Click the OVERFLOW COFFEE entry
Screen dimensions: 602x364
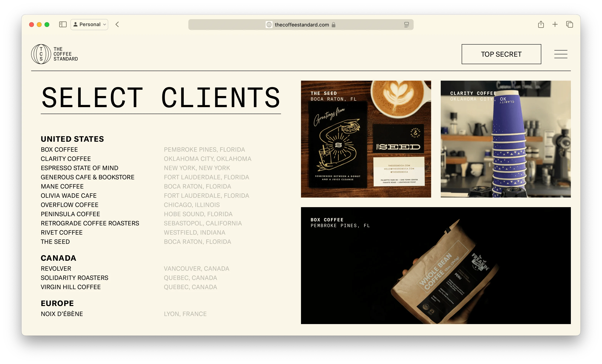click(x=70, y=205)
